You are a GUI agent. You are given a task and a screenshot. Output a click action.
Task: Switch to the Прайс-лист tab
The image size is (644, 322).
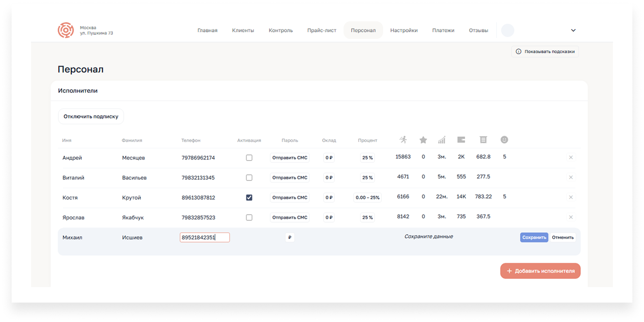(x=322, y=30)
